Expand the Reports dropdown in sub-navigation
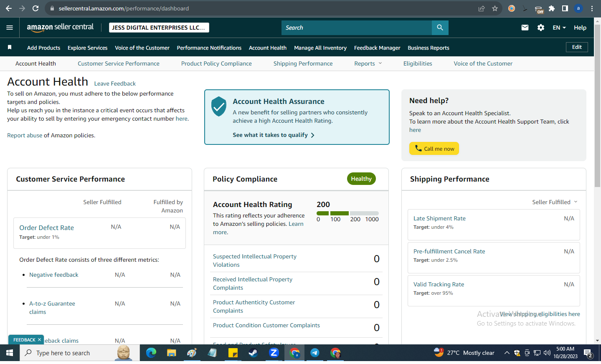This screenshot has width=601, height=364. 368,63
